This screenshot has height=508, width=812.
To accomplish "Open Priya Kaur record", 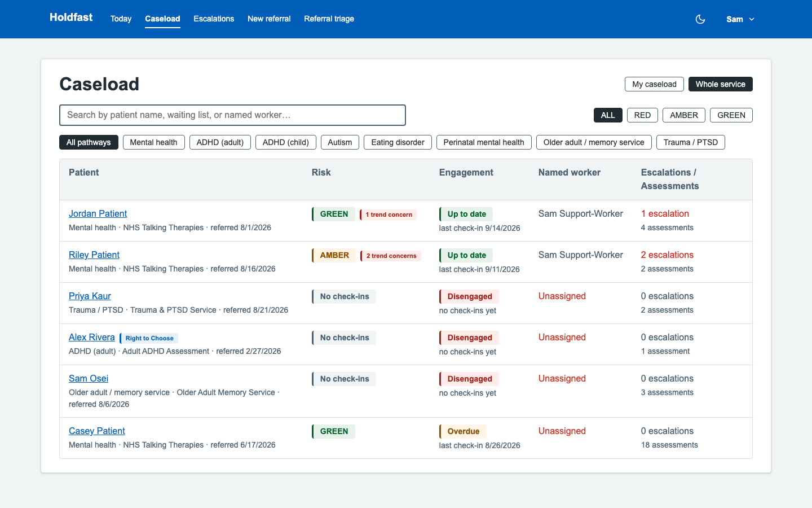I will tap(90, 296).
